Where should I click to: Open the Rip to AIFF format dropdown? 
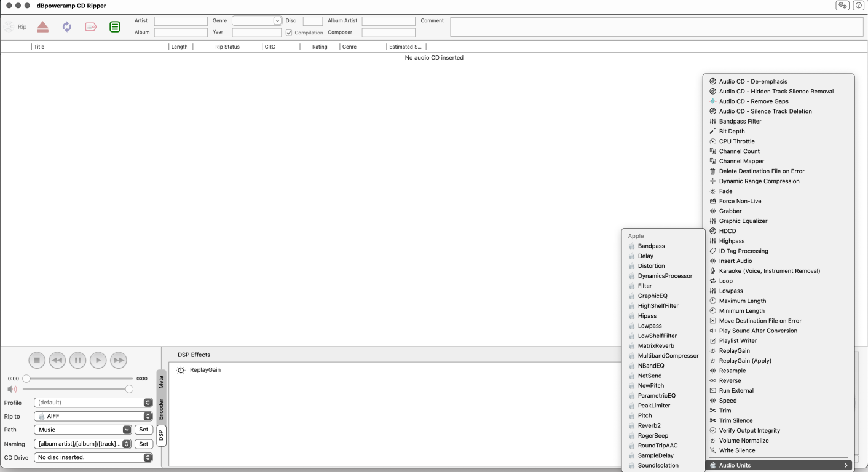[x=93, y=416]
